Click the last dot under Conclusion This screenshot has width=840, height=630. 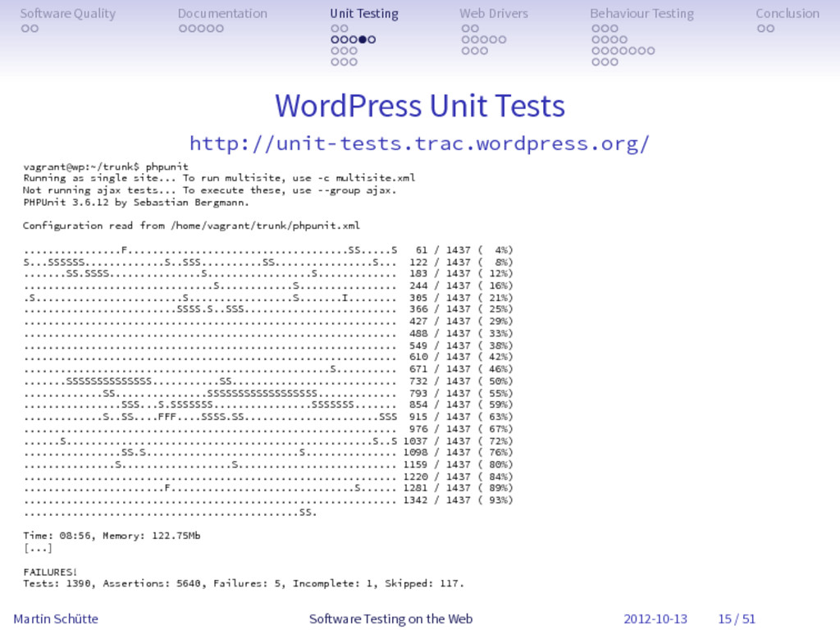click(770, 29)
